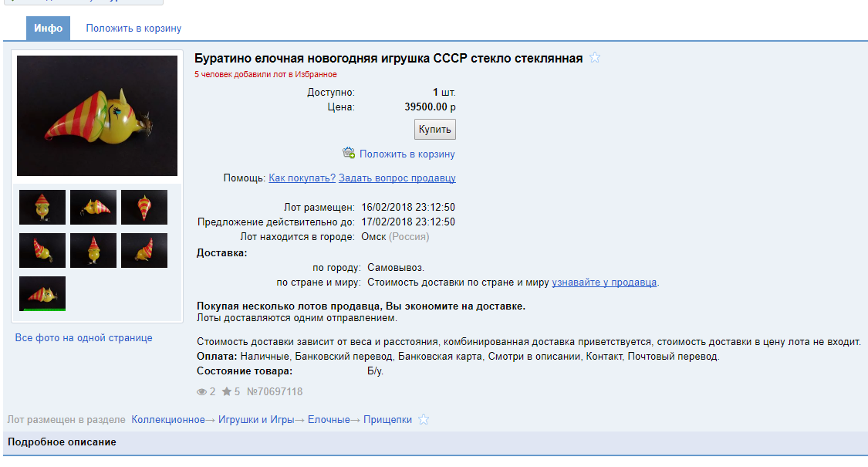Click the bold line Покупая несколько лотов продавца
Screen dimensions: 868x467
click(x=361, y=306)
